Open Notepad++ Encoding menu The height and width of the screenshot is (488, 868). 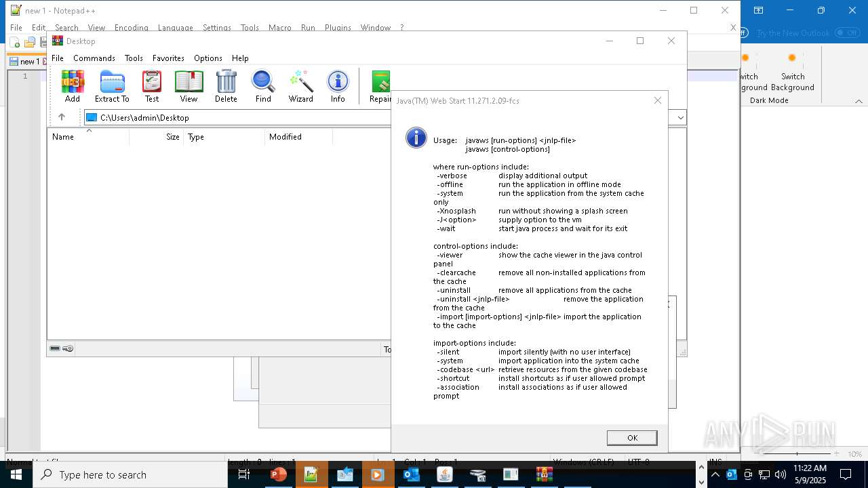131,28
